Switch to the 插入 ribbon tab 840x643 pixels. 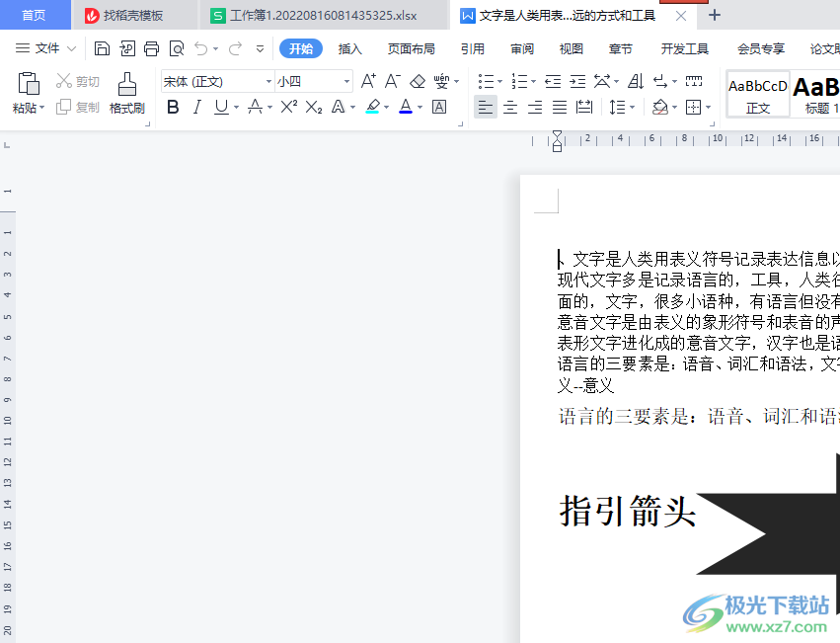click(349, 48)
